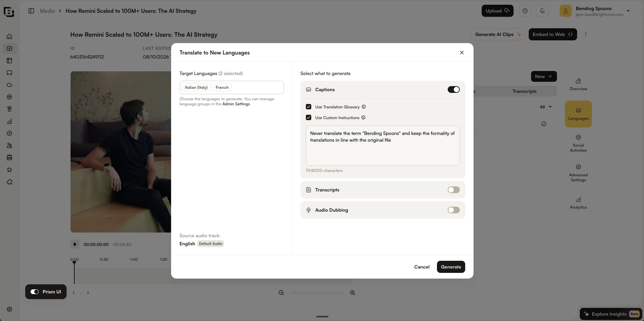Uncheck Use Custom Instructions

click(x=309, y=117)
